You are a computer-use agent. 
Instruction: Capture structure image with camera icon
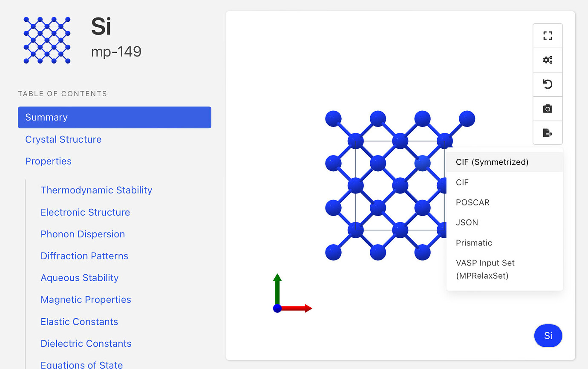pos(548,109)
